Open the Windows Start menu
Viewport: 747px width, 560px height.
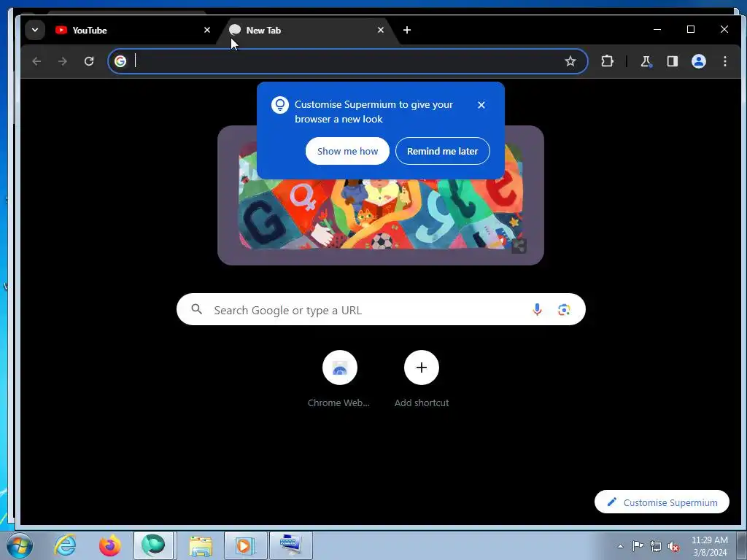point(20,545)
